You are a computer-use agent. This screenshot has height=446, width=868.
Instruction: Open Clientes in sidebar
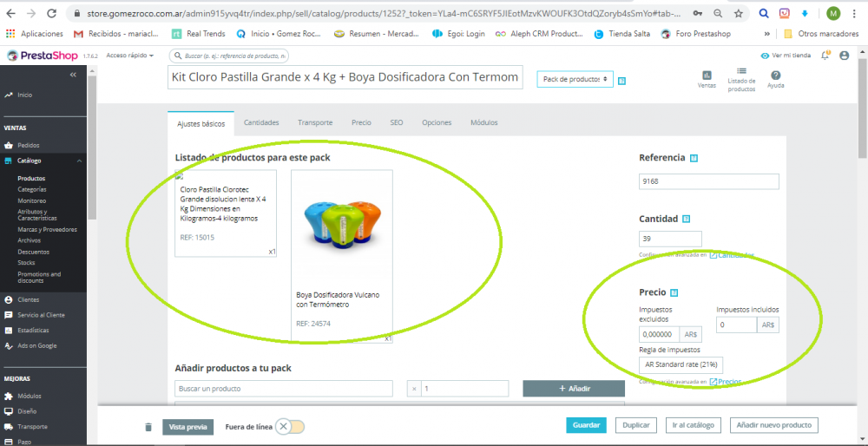coord(29,300)
